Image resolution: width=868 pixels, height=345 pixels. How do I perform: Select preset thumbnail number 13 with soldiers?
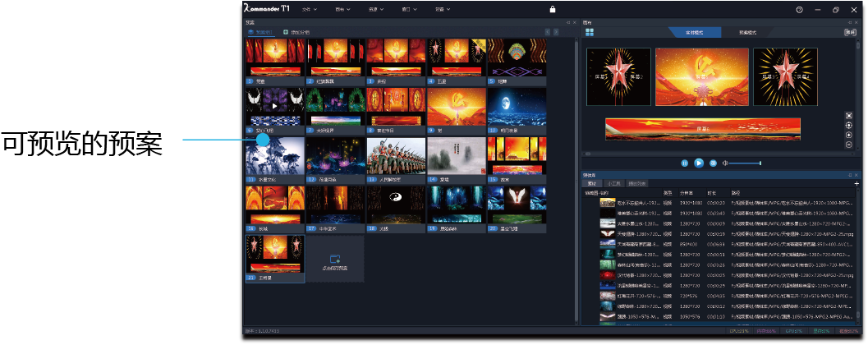click(396, 157)
